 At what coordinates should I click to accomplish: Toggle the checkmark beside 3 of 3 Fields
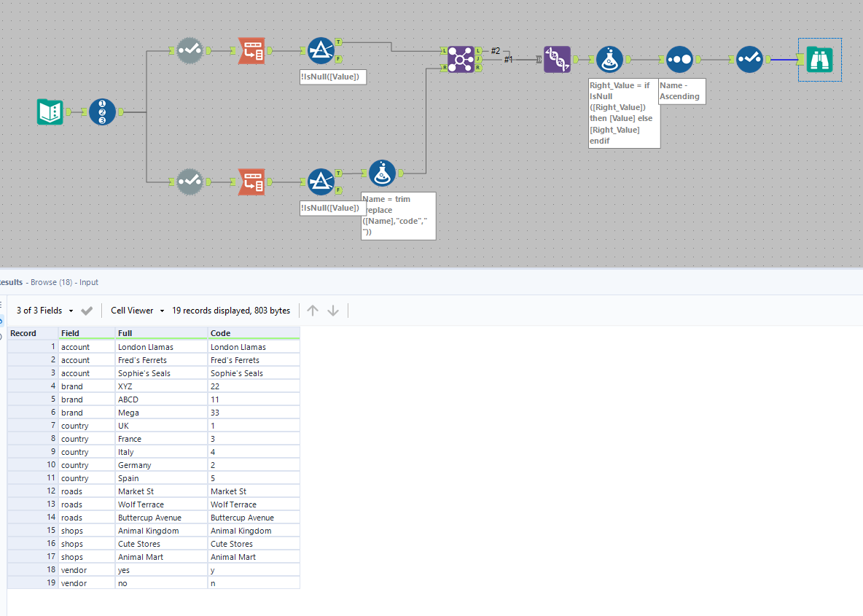87,310
